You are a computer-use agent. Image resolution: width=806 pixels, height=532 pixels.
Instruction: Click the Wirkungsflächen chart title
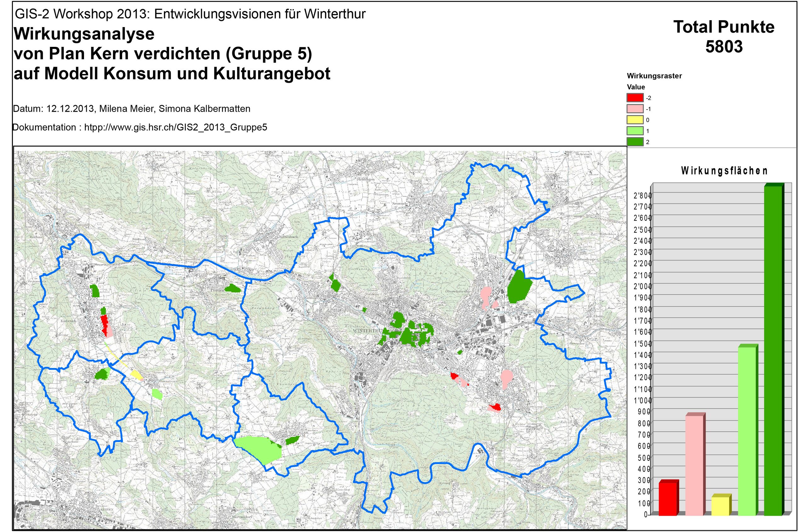[724, 171]
